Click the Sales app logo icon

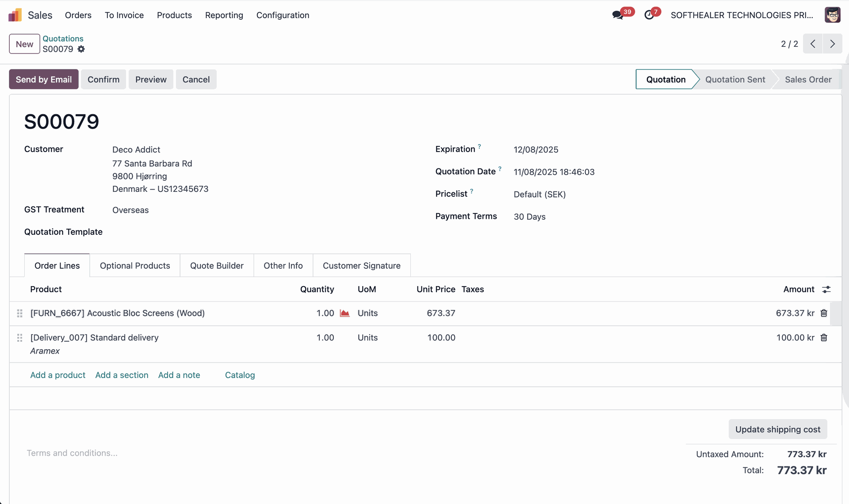click(x=15, y=15)
